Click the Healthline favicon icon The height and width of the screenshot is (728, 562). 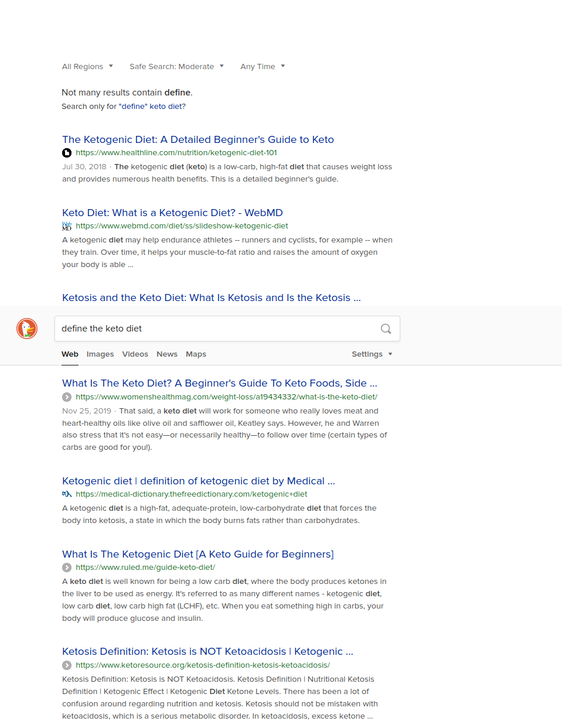pyautogui.click(x=67, y=153)
